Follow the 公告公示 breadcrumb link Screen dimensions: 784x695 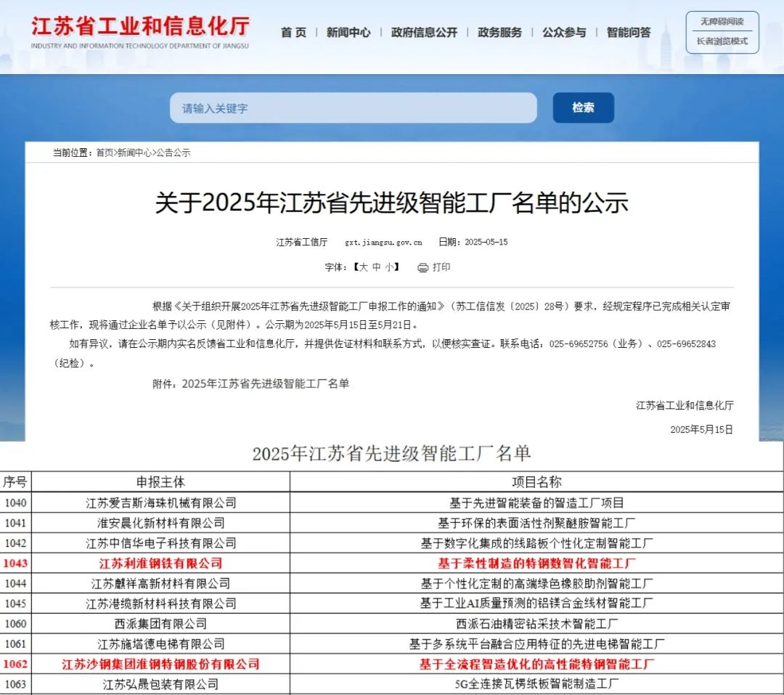coord(173,153)
